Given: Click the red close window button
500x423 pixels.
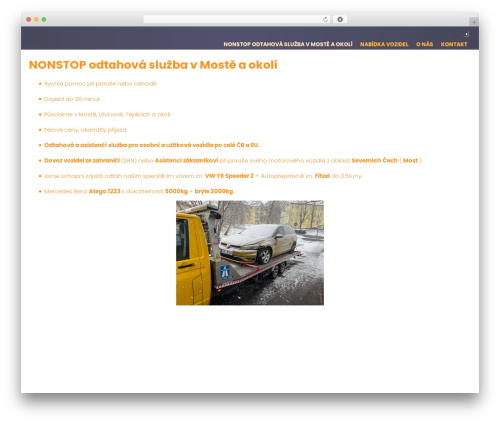Looking at the screenshot, I should pyautogui.click(x=29, y=19).
